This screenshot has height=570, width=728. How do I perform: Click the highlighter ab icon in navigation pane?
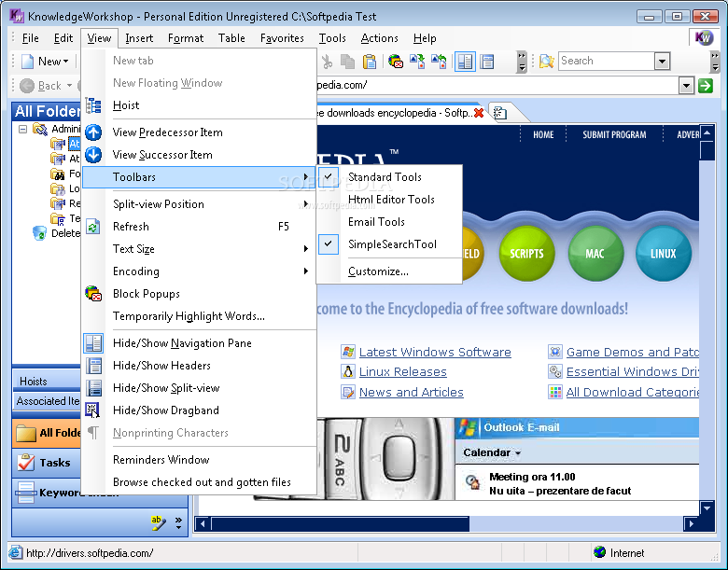158,523
